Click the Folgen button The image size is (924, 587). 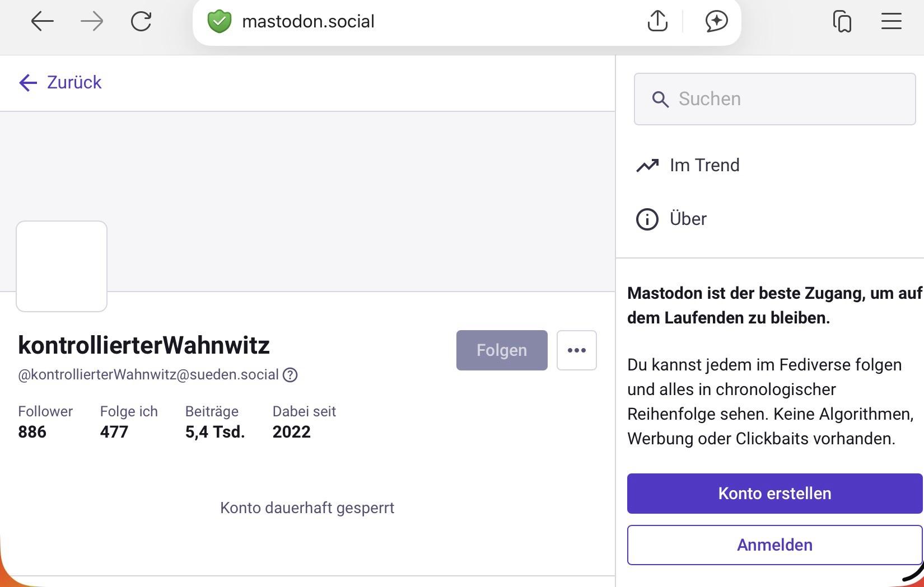pyautogui.click(x=502, y=350)
